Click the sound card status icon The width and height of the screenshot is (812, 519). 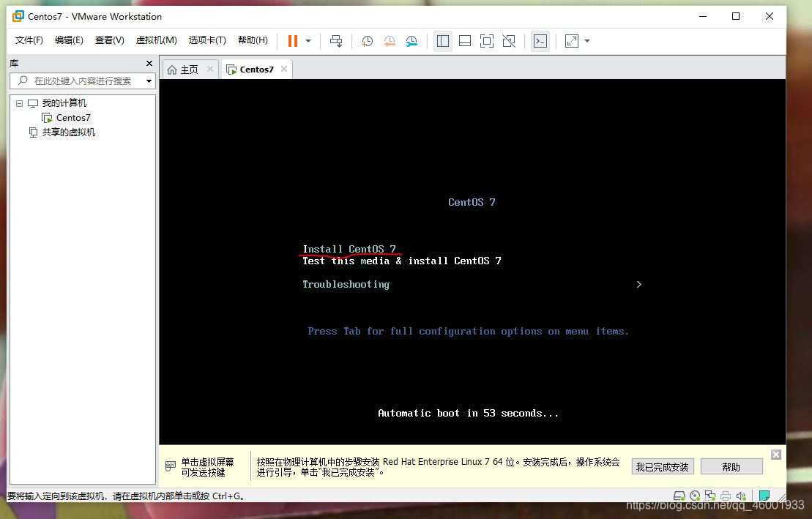coord(741,496)
